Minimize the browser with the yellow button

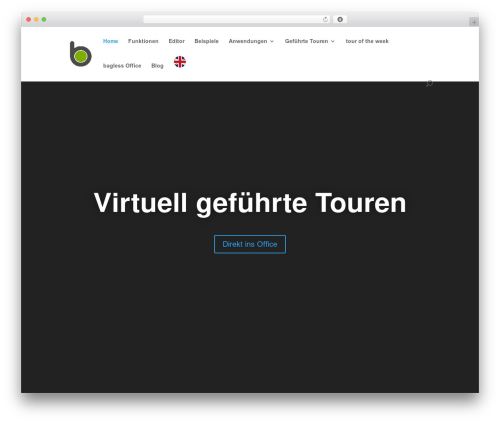[x=36, y=20]
